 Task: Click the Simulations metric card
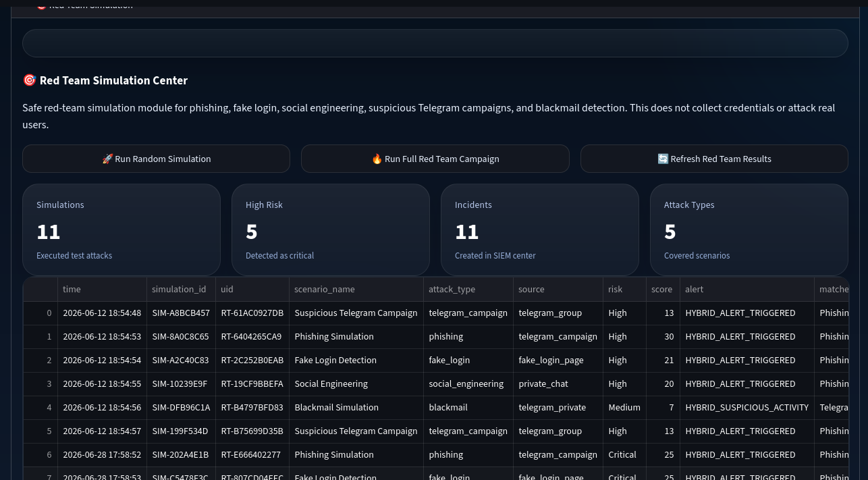click(121, 230)
